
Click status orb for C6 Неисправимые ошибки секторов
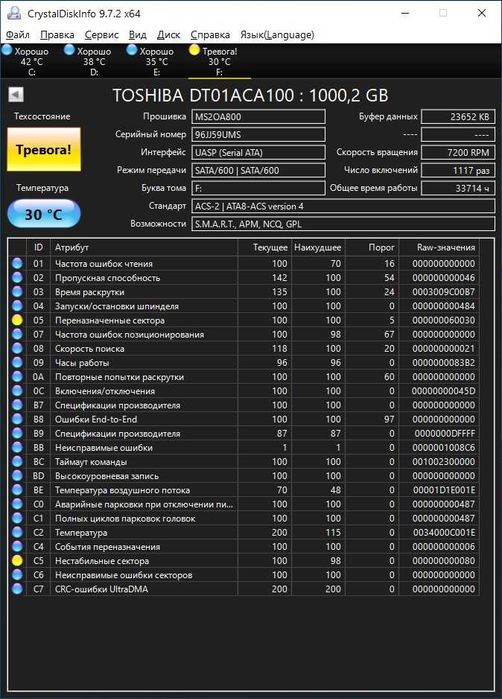click(x=17, y=575)
